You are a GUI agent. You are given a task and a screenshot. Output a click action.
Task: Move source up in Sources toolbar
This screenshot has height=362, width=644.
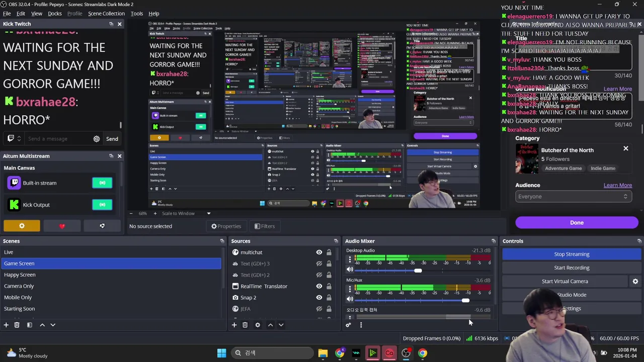[270, 325]
